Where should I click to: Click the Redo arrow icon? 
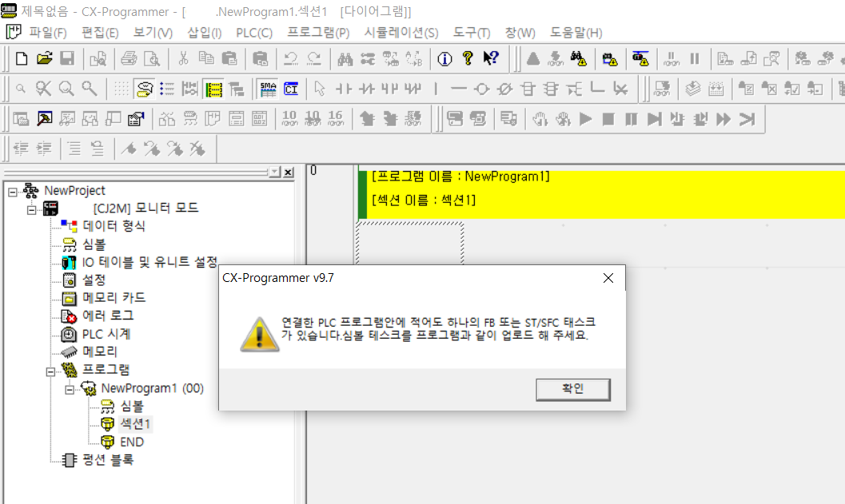[x=314, y=58]
